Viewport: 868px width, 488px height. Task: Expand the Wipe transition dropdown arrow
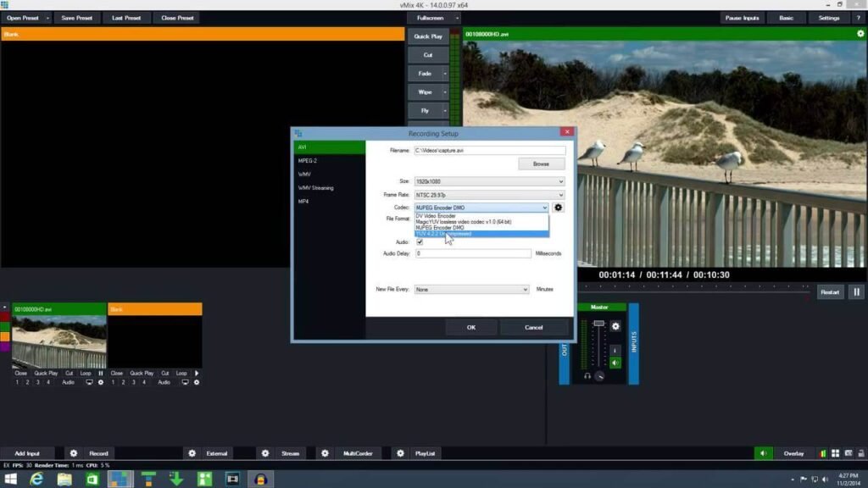pyautogui.click(x=444, y=91)
